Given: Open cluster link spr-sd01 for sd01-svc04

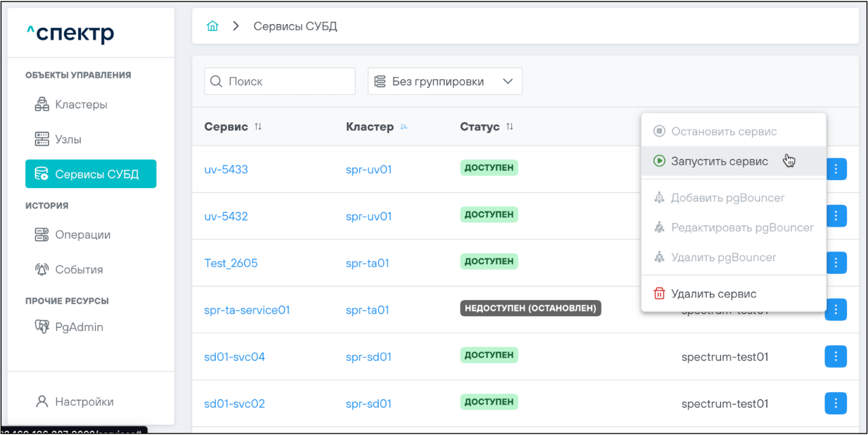Looking at the screenshot, I should pos(368,357).
